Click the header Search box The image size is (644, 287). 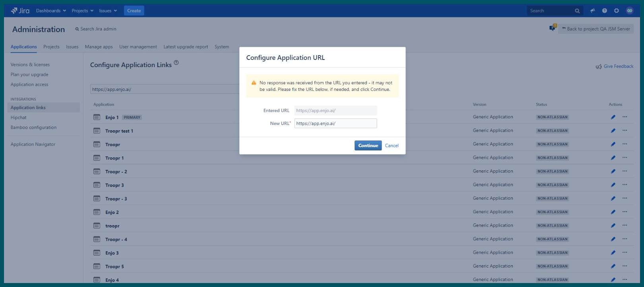coord(555,11)
